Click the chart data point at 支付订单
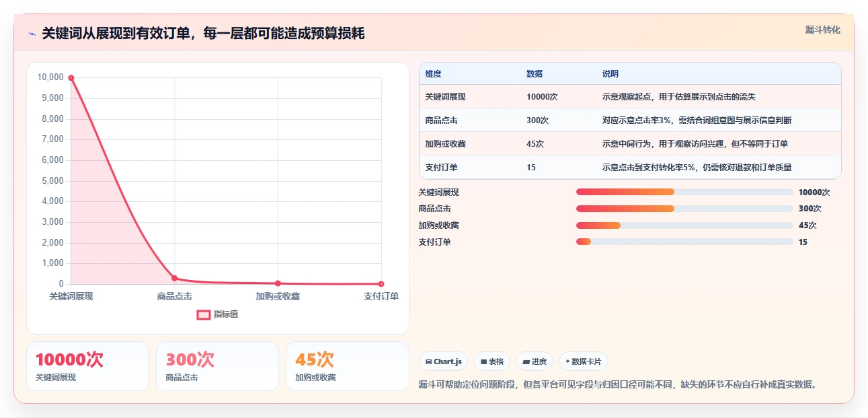868x418 pixels. [x=381, y=284]
